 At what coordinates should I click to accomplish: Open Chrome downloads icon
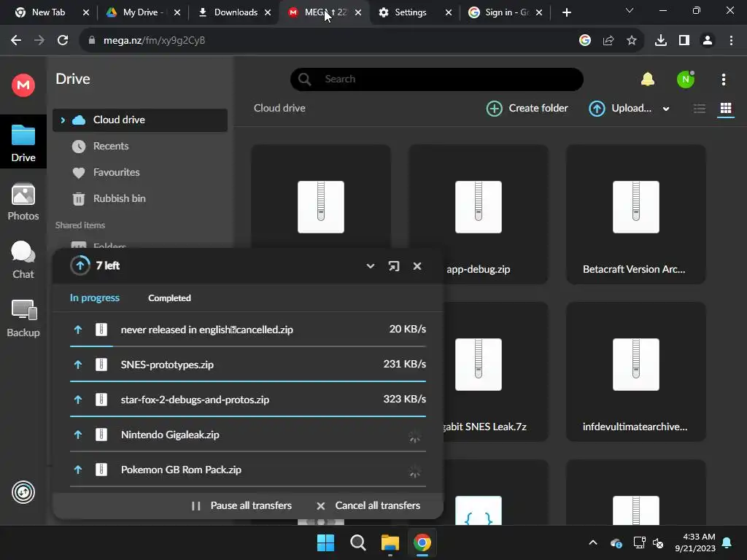coord(661,41)
